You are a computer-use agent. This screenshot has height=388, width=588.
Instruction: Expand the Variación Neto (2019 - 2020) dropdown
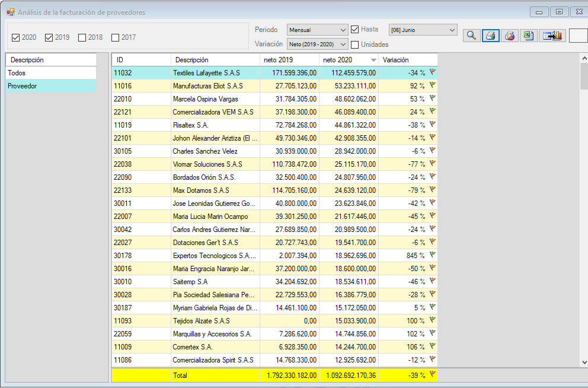pyautogui.click(x=317, y=44)
